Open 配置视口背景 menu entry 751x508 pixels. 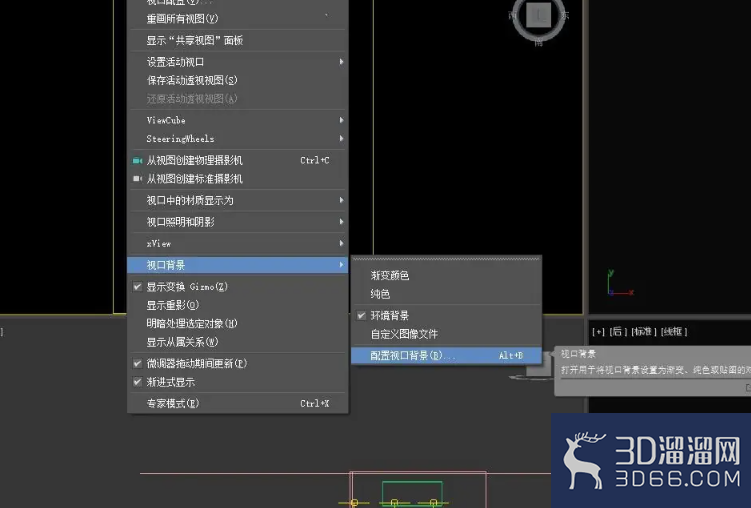[446, 356]
